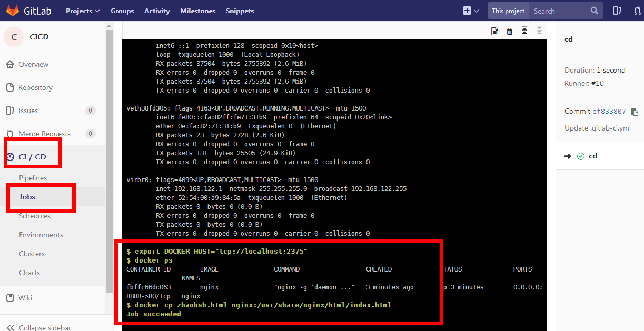Open Snippets from the top bar

click(x=240, y=11)
